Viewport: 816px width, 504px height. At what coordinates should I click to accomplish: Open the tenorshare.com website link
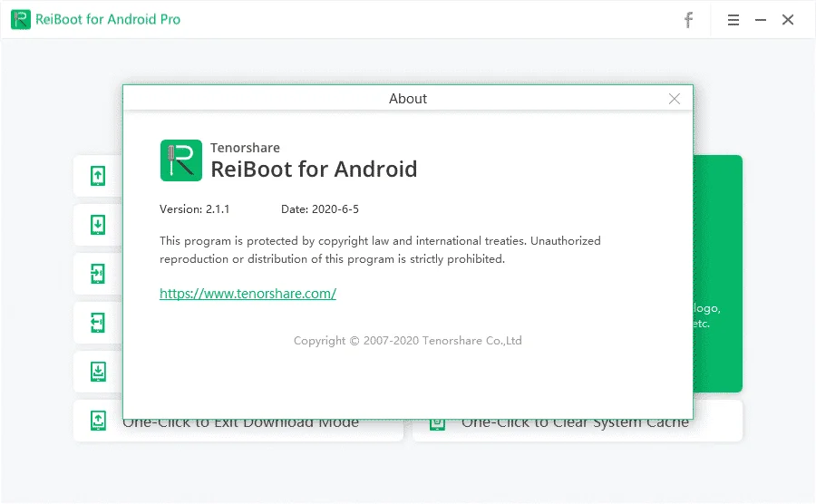click(x=248, y=294)
